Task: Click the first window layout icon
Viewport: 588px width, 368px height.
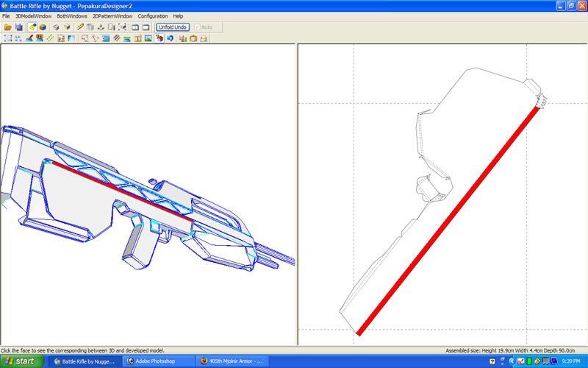Action: point(135,27)
